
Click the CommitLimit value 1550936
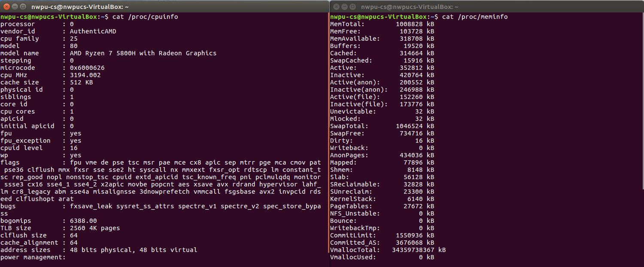point(410,235)
